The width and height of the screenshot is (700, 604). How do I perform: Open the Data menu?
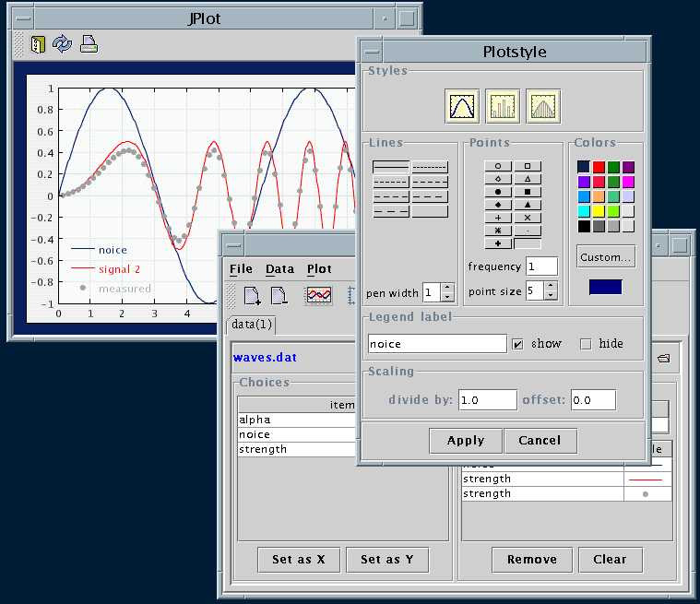click(x=280, y=268)
